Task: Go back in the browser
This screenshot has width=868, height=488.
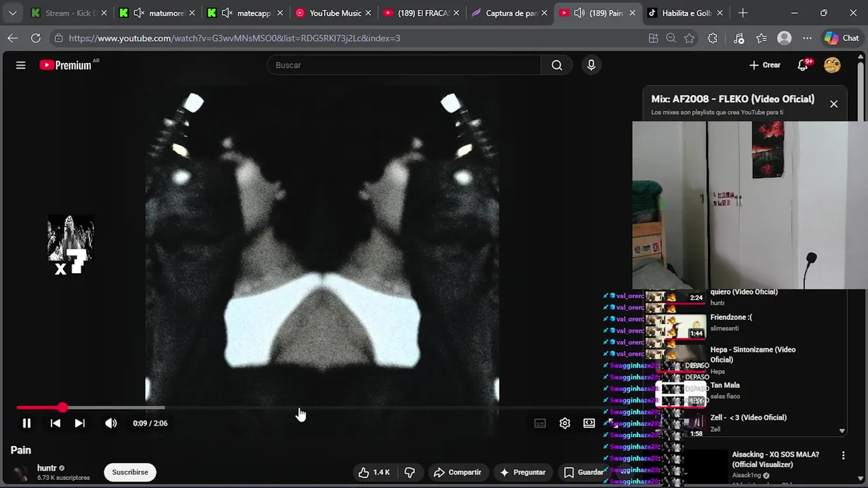Action: click(12, 38)
